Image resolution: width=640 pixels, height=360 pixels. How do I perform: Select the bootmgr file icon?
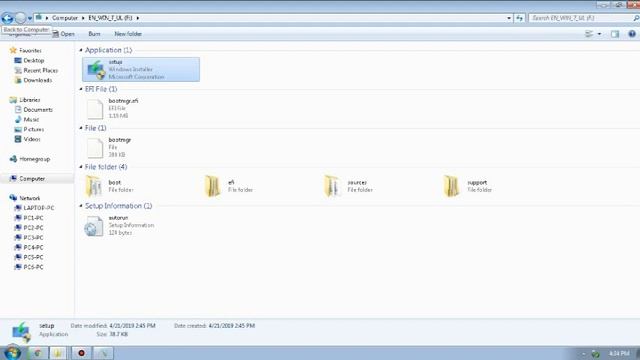(x=95, y=148)
